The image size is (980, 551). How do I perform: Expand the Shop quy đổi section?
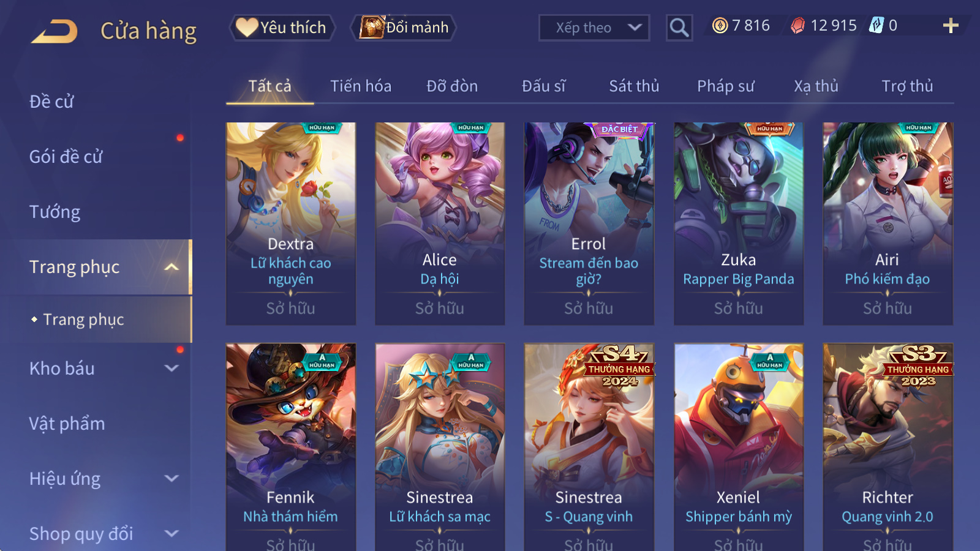coord(171,534)
